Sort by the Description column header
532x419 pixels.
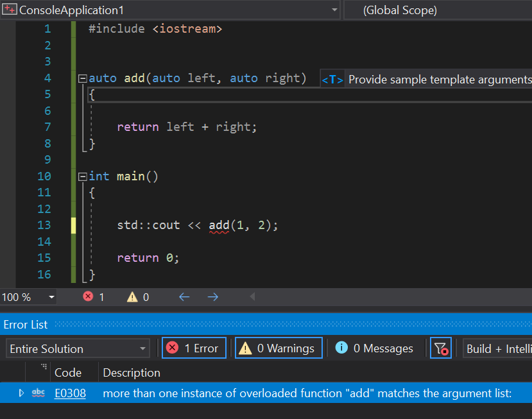pyautogui.click(x=132, y=373)
